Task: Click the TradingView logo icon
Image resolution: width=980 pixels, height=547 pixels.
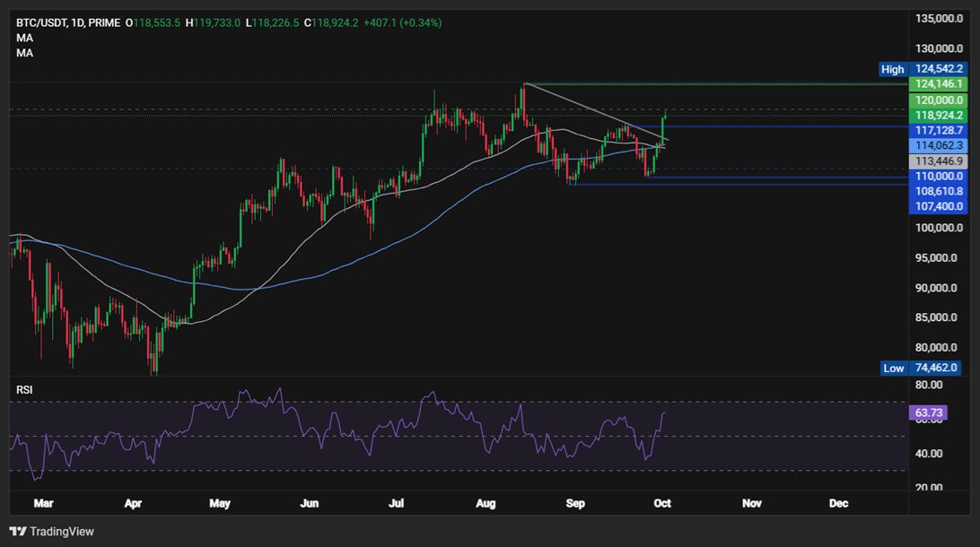Action: pyautogui.click(x=18, y=532)
